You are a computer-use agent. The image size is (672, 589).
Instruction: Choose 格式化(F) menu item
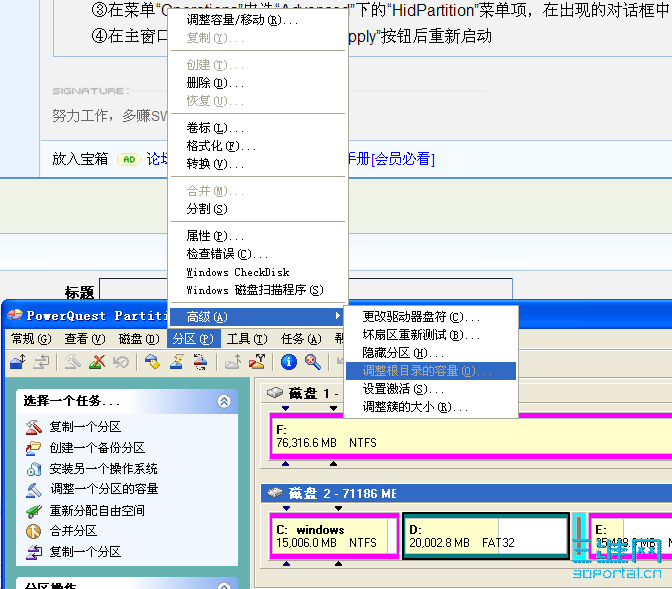(x=258, y=146)
